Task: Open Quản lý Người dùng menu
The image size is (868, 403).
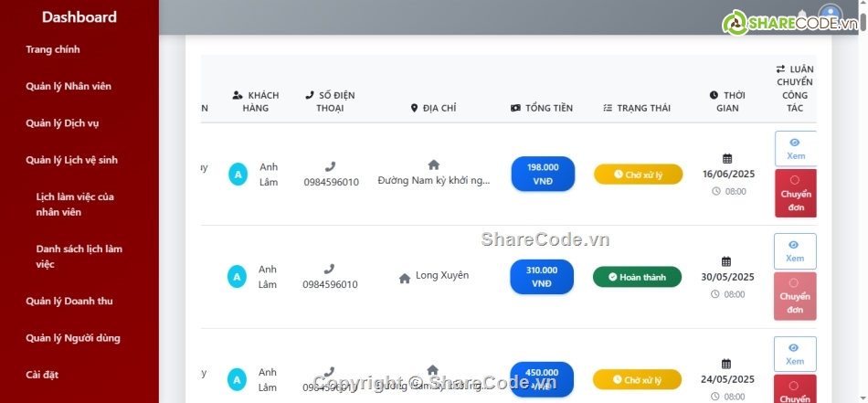Action: point(72,338)
